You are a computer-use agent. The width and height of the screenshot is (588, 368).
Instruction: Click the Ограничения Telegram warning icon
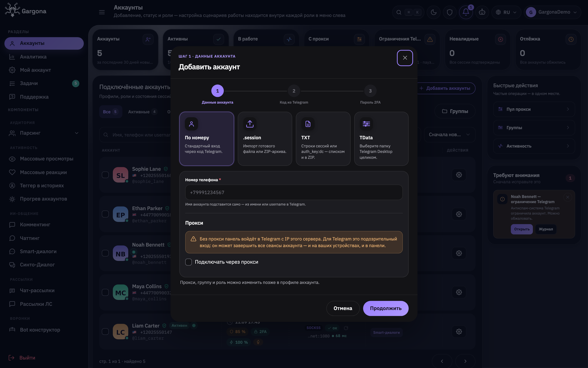430,39
